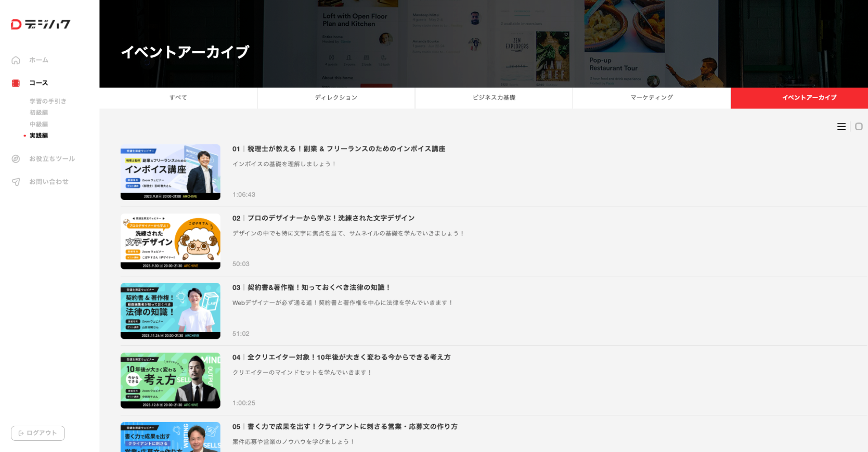The image size is (868, 452).
Task: Click description 案件応募や営業のノウハウを学びましょう
Action: point(293,442)
